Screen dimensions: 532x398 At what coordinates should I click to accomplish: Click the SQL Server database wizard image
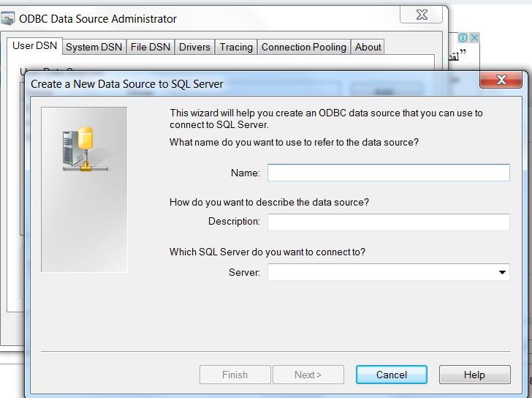[x=84, y=189]
